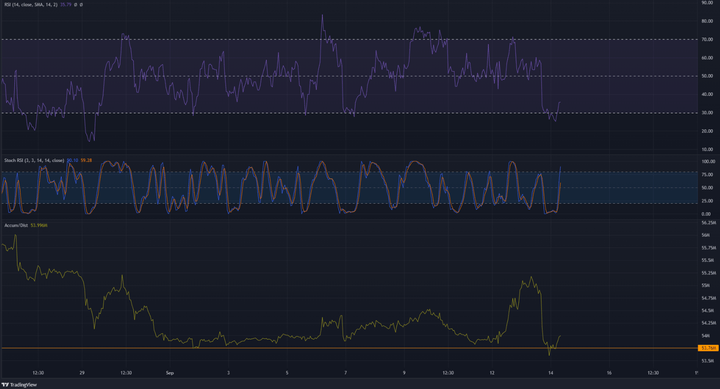The width and height of the screenshot is (720, 389).
Task: Select the RSI indicator legend title
Action: tap(31, 5)
